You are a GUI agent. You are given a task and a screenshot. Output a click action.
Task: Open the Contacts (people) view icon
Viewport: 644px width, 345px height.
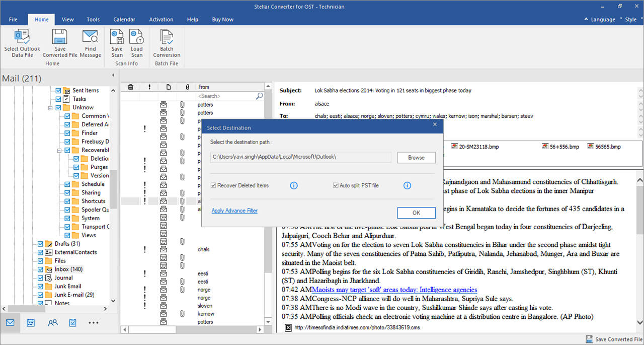click(x=52, y=323)
